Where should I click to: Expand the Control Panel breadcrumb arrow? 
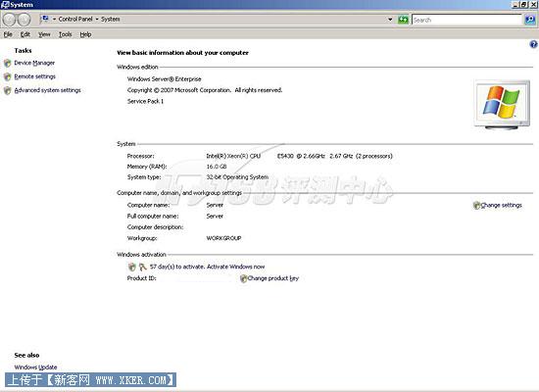(97, 20)
